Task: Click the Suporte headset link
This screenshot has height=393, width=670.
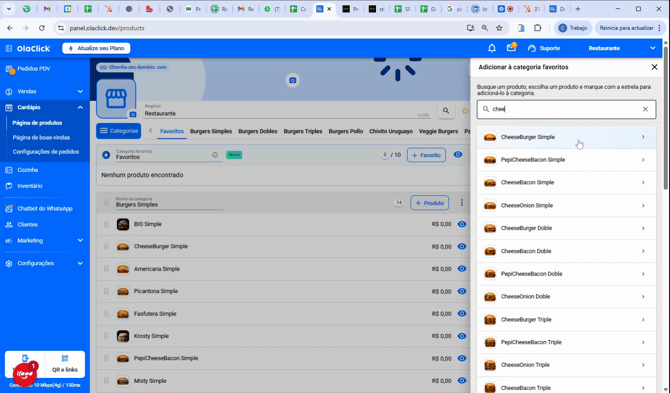Action: (x=544, y=48)
